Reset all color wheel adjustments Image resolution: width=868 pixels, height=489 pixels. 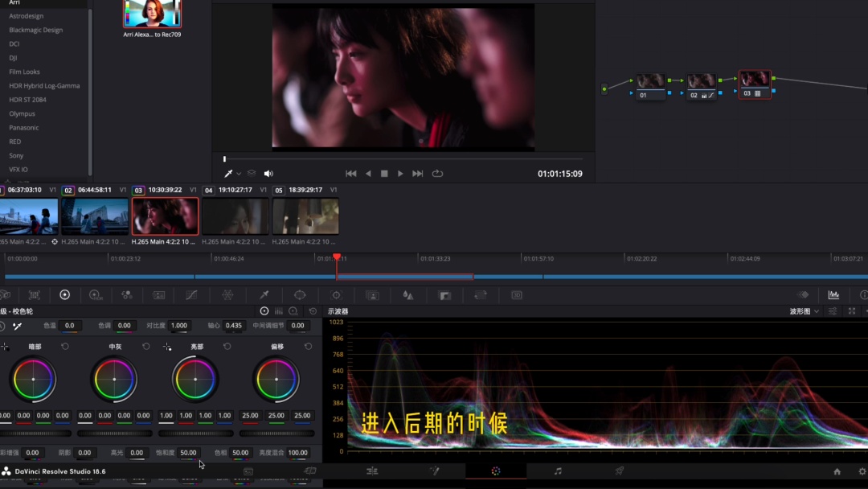point(313,311)
